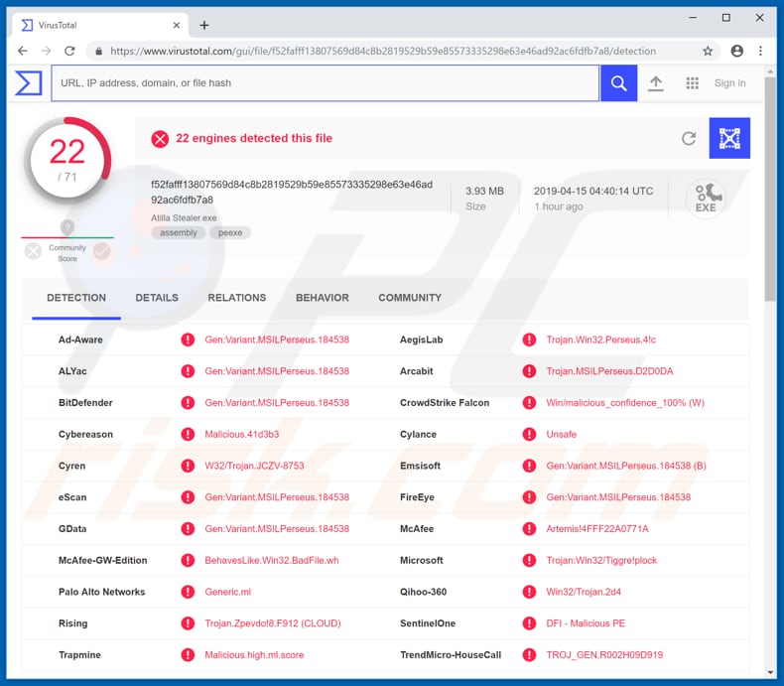Click Microsoft result Trojan:Win32/Tiggre!plock
Image resolution: width=784 pixels, height=686 pixels.
(x=601, y=561)
